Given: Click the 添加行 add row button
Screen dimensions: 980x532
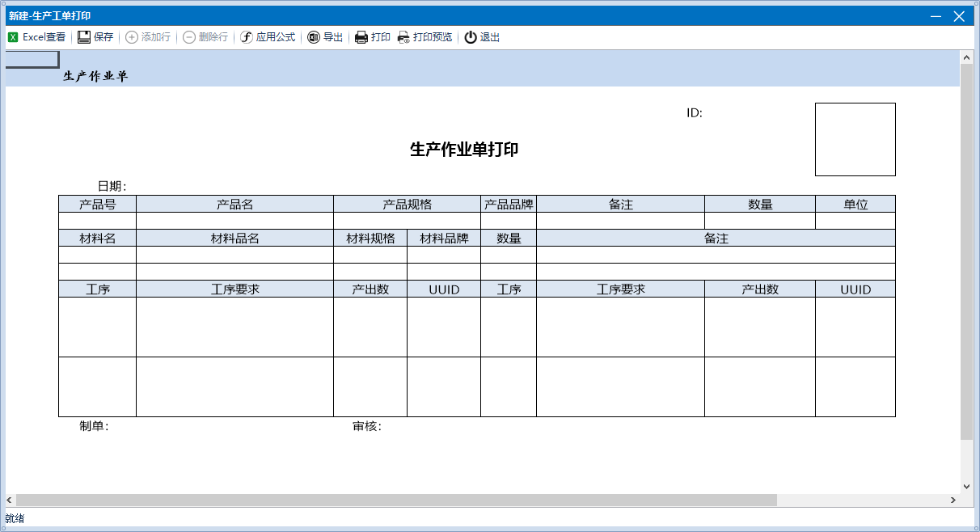Looking at the screenshot, I should tap(148, 37).
